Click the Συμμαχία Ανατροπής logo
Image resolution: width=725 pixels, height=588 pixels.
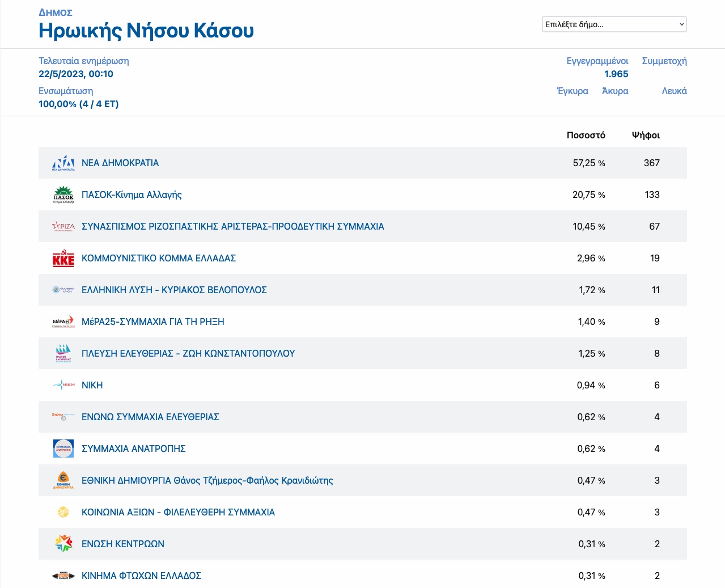click(63, 449)
